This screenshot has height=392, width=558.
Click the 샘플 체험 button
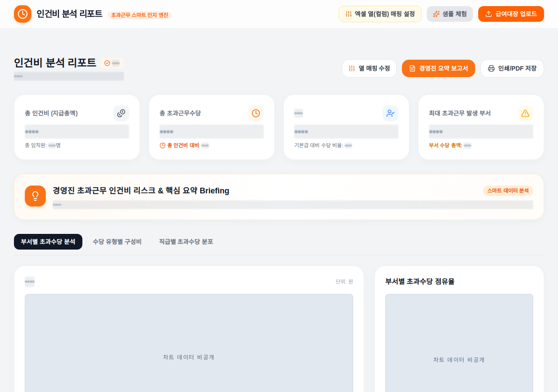[x=450, y=14]
